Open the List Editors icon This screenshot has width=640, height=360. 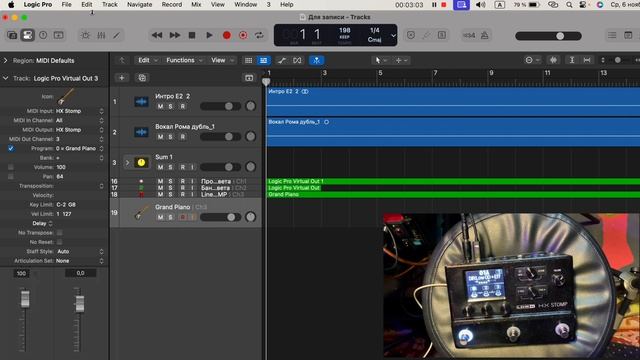[612, 36]
